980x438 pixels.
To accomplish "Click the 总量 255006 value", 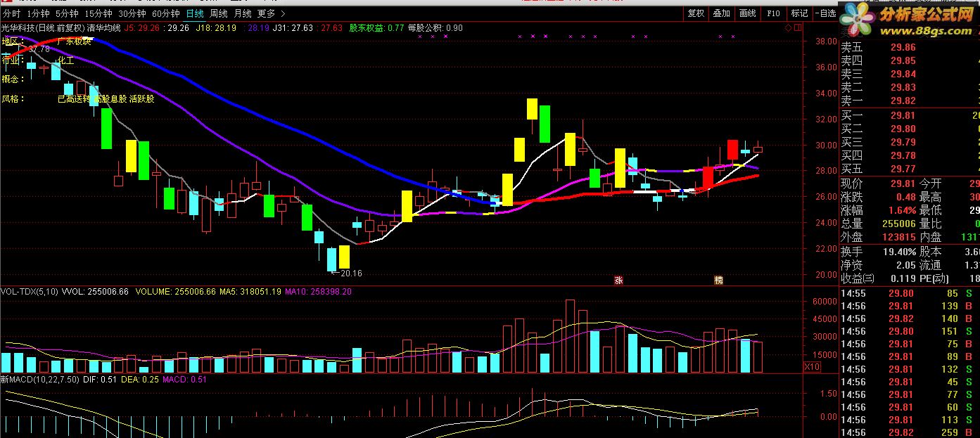I will pyautogui.click(x=899, y=224).
